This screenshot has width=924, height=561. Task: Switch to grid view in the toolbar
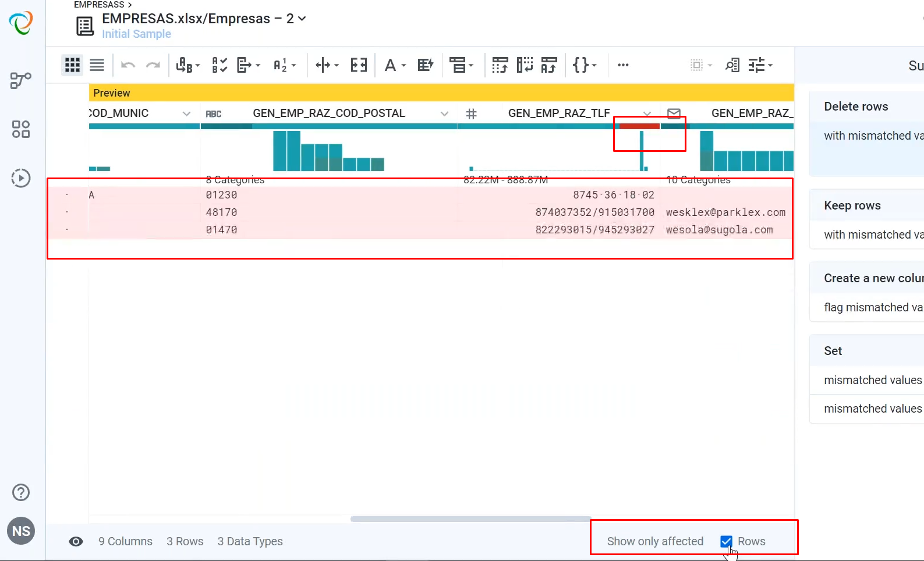point(72,65)
